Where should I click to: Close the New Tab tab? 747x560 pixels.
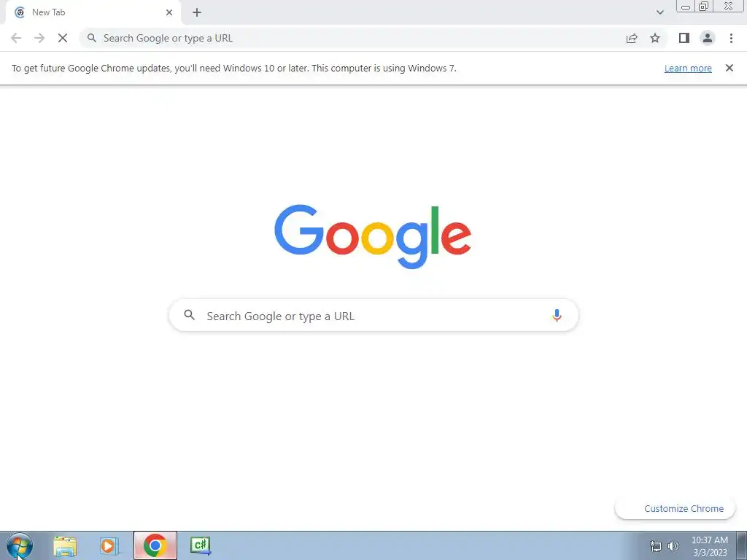169,12
